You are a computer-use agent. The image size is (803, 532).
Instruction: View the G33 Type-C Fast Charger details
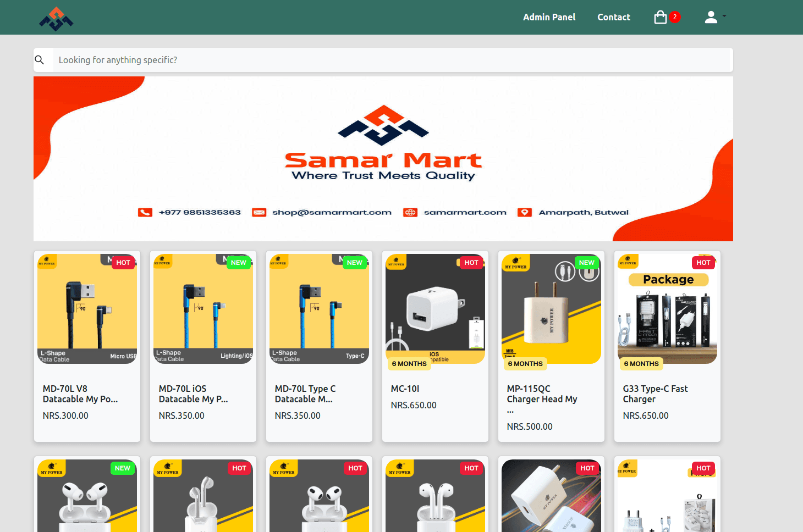[655, 394]
